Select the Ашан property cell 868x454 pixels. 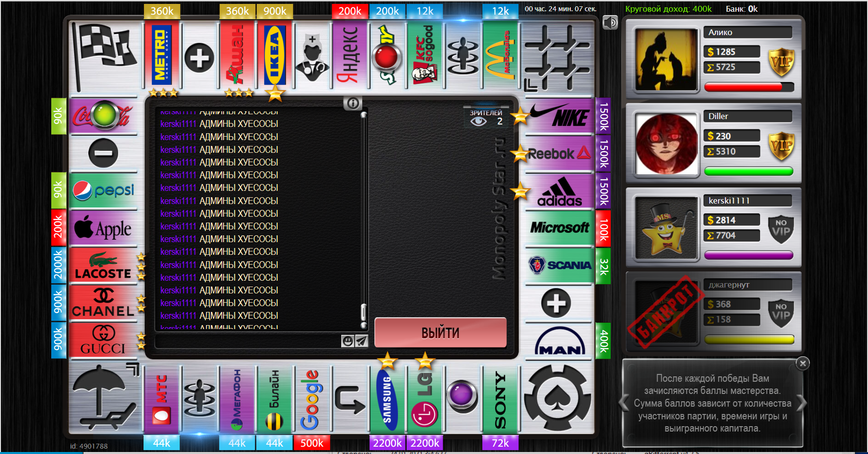[237, 55]
